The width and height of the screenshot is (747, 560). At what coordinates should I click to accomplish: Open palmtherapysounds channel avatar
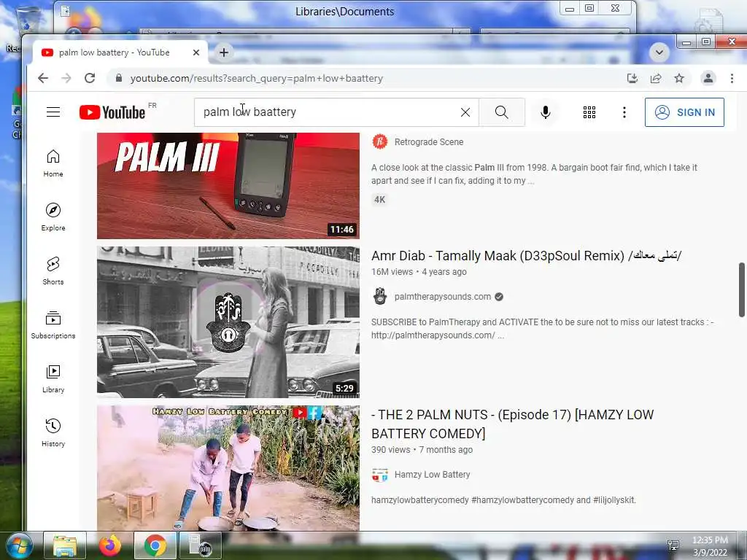point(379,296)
